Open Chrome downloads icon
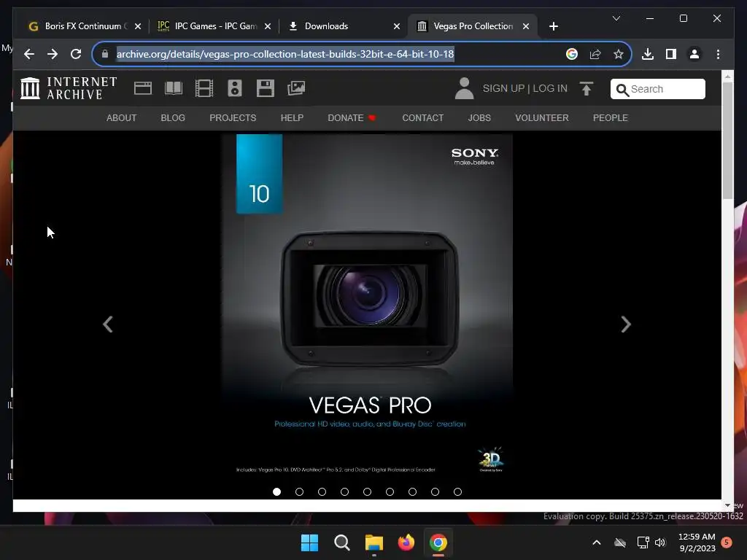 click(x=648, y=54)
